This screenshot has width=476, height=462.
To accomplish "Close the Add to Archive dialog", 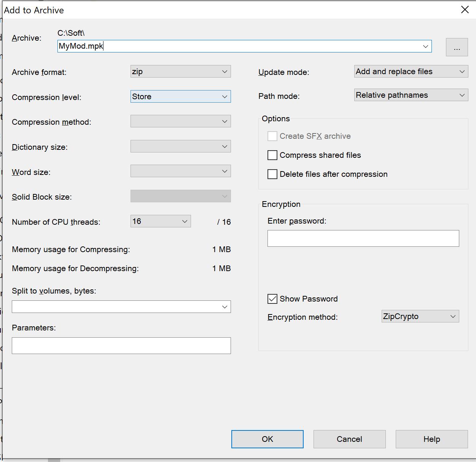I will point(465,10).
